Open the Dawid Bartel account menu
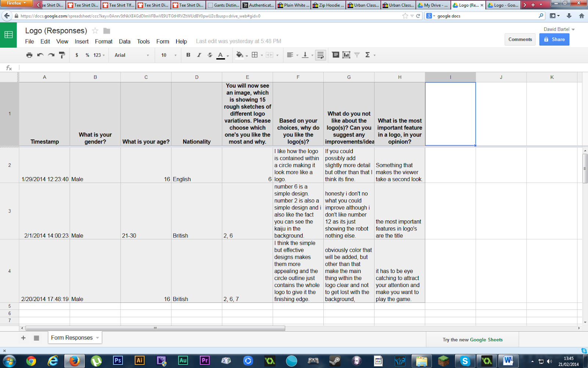 [559, 29]
